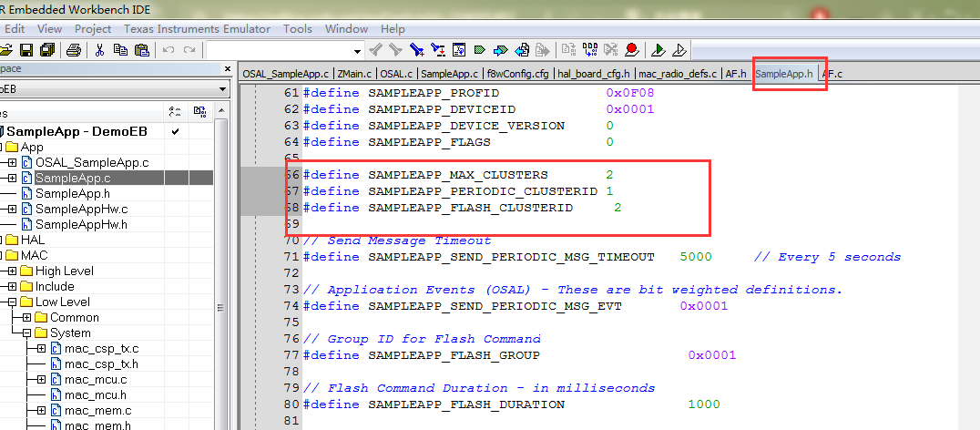Click the Cut scissors icon

(x=99, y=50)
